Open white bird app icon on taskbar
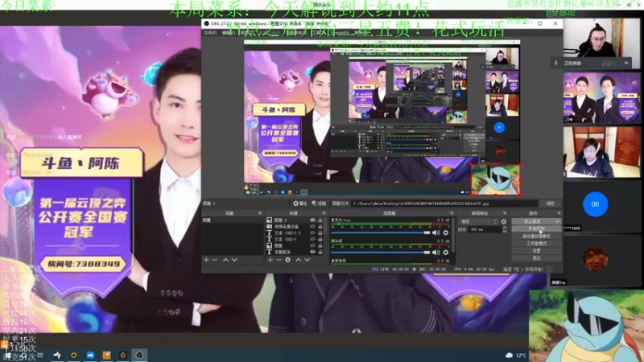Image resolution: width=644 pixels, height=362 pixels. (57, 355)
